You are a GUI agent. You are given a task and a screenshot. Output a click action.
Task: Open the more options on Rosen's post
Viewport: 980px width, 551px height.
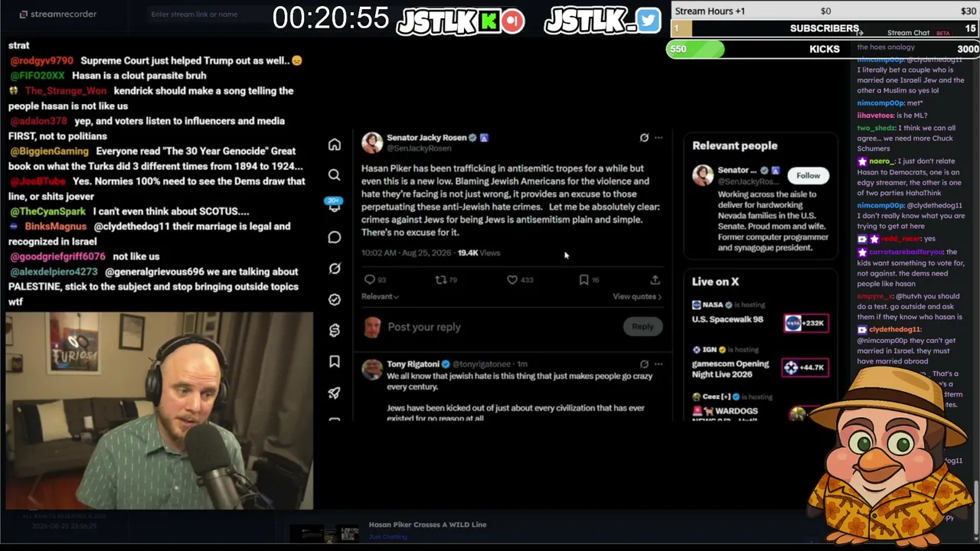point(658,138)
